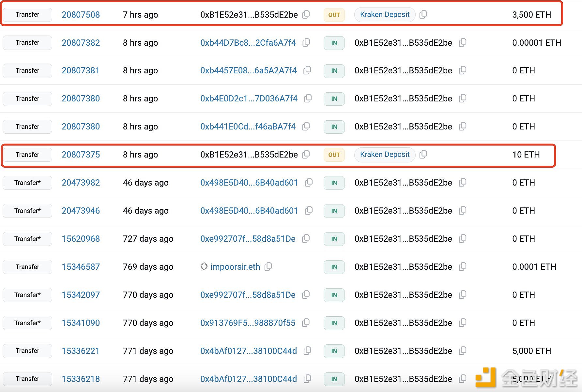The height and width of the screenshot is (392, 582).
Task: Copy sender address in block 15620968 row
Action: click(306, 238)
